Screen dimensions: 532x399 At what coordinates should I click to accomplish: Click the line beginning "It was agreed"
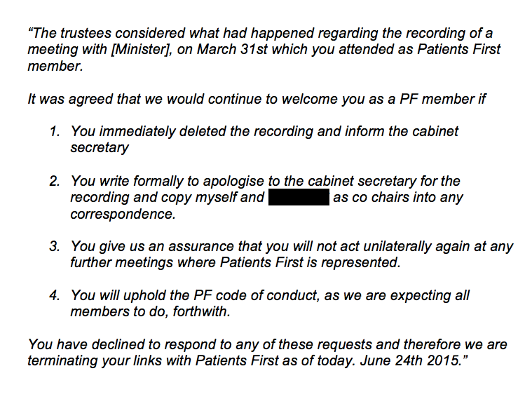257,99
